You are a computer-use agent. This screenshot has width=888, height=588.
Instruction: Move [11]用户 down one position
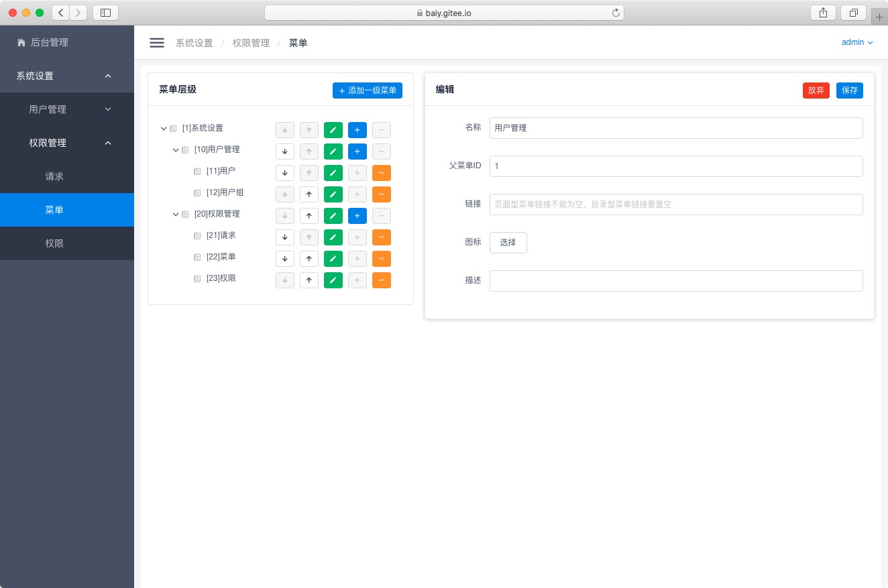[x=285, y=173]
